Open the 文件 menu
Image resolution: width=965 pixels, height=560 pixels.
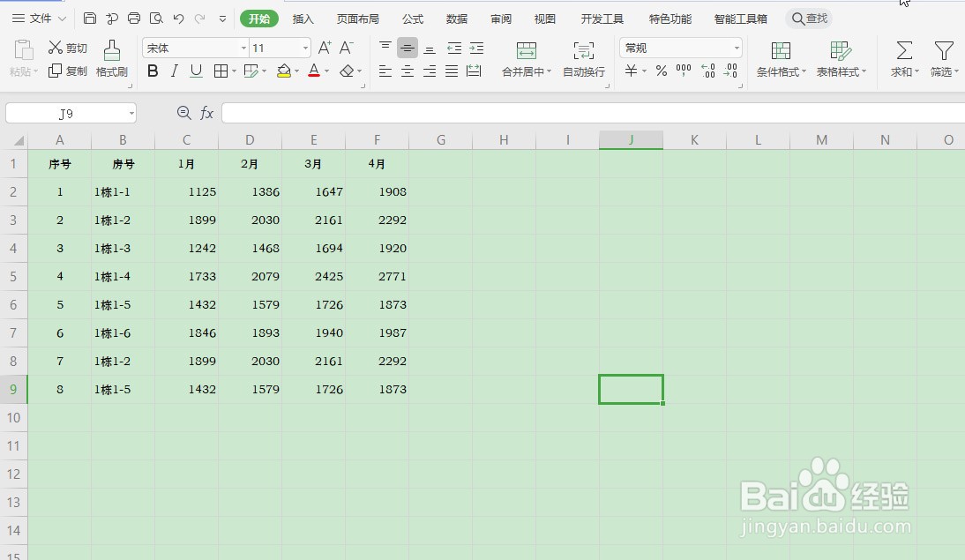(40, 19)
